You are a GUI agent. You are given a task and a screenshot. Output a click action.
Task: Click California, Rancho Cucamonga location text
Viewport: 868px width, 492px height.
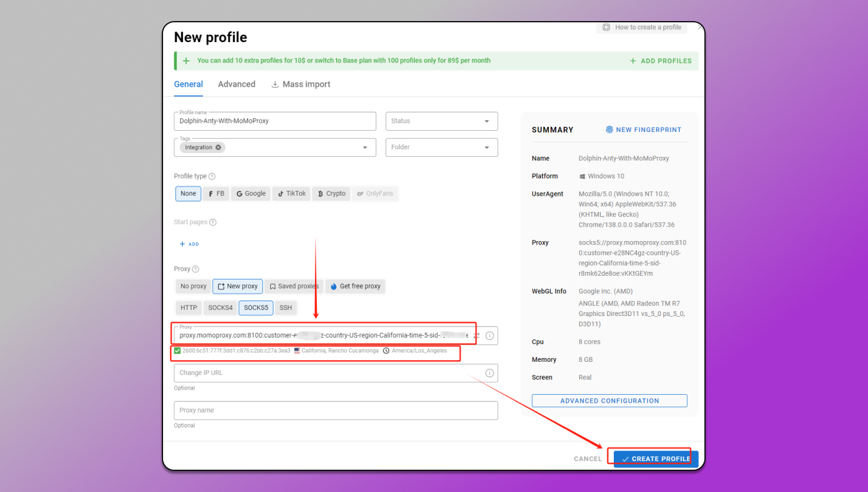coord(340,351)
